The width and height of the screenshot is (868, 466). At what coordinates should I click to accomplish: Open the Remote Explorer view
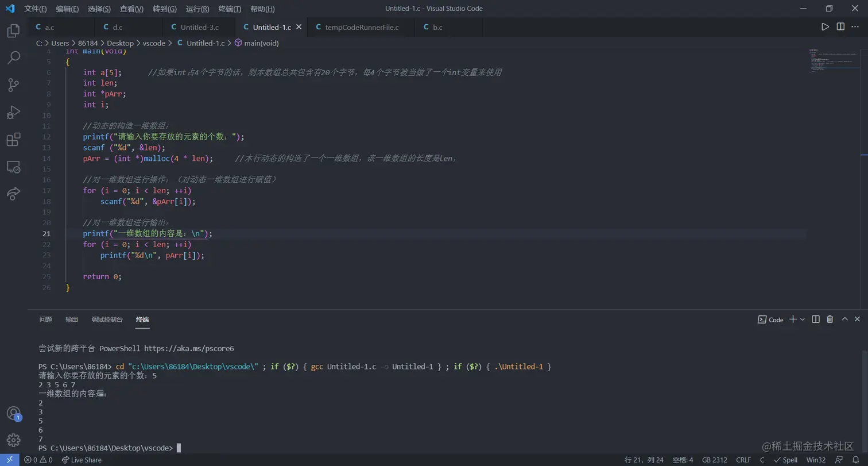13,167
